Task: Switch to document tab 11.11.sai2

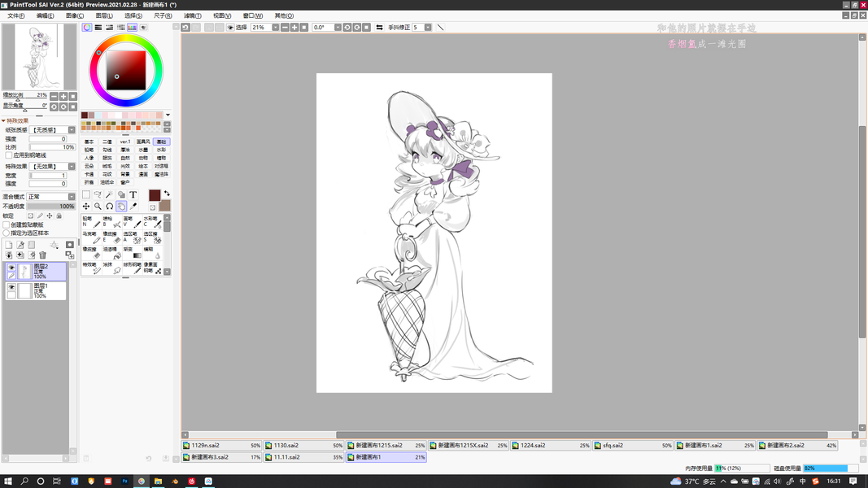Action: click(304, 458)
